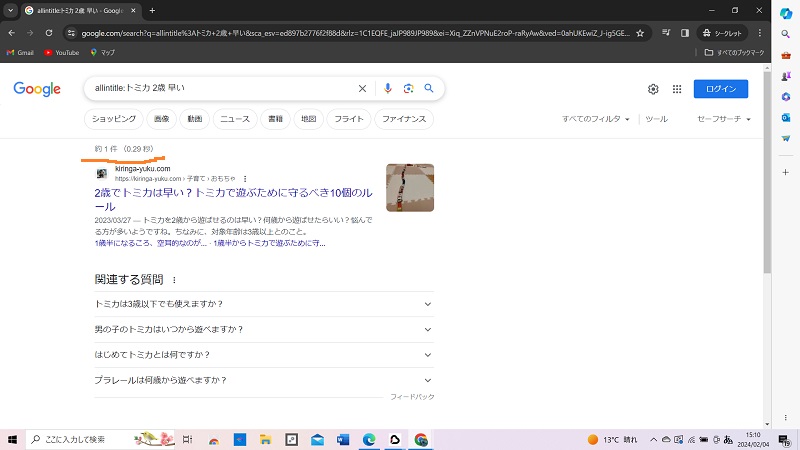This screenshot has height=450, width=800.
Task: Open Edge sidebar search icon
Action: 786,34
